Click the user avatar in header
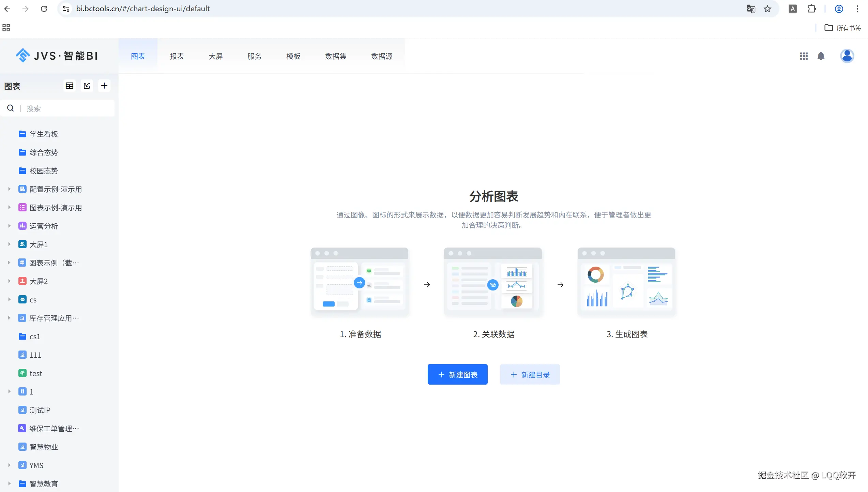 coord(847,56)
